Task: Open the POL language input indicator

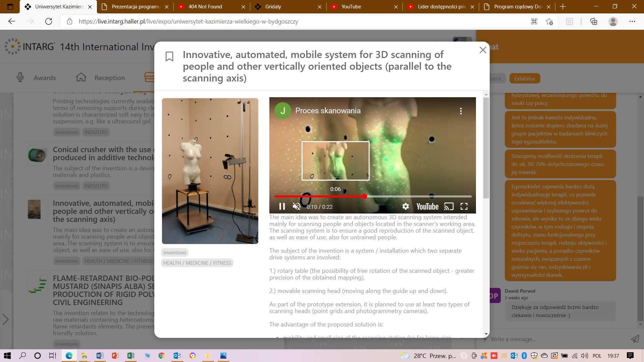Action: [597, 356]
